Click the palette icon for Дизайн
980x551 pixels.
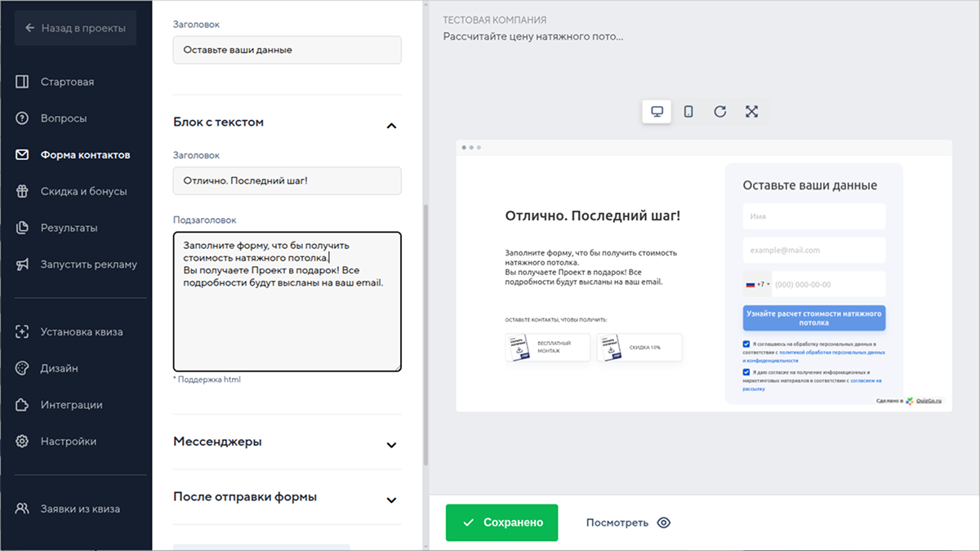tap(23, 368)
